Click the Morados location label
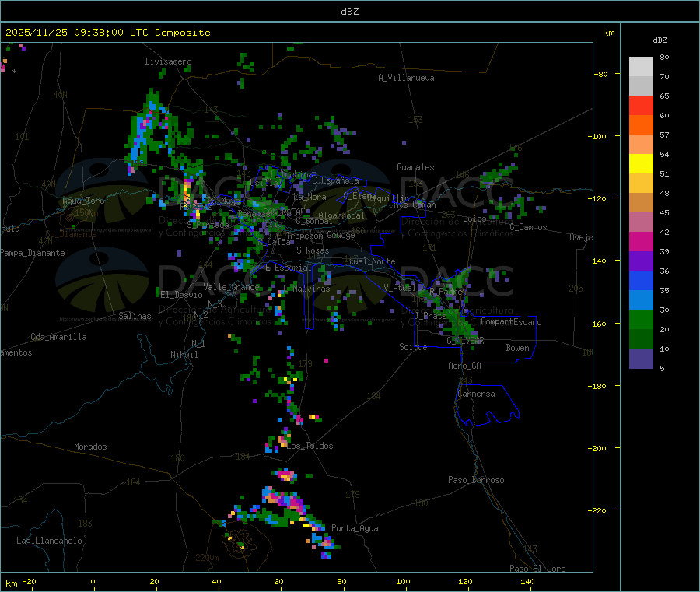Image resolution: width=700 pixels, height=592 pixels. point(90,447)
